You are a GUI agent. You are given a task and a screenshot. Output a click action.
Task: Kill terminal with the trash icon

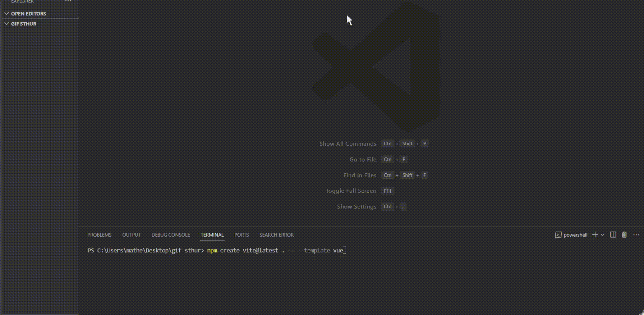coord(624,235)
